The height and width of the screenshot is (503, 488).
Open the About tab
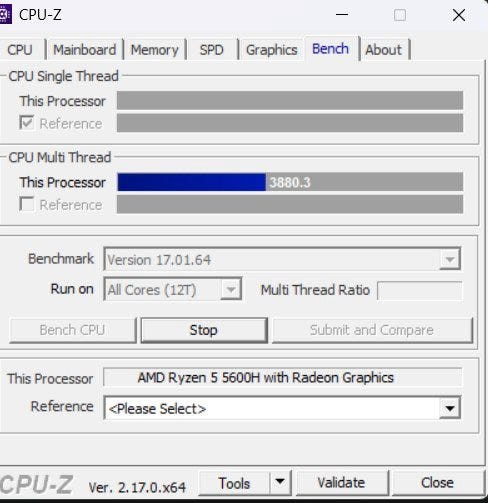[384, 50]
